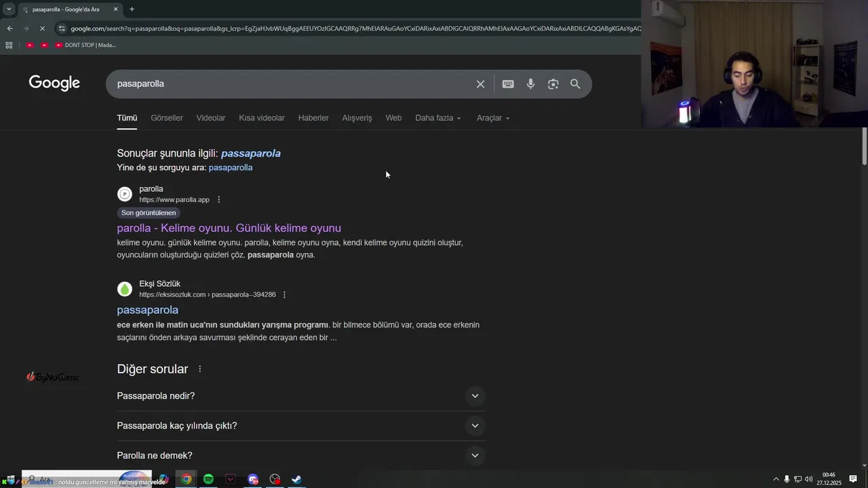This screenshot has height=488, width=868.
Task: Open the Araçlar dropdown
Action: 493,118
